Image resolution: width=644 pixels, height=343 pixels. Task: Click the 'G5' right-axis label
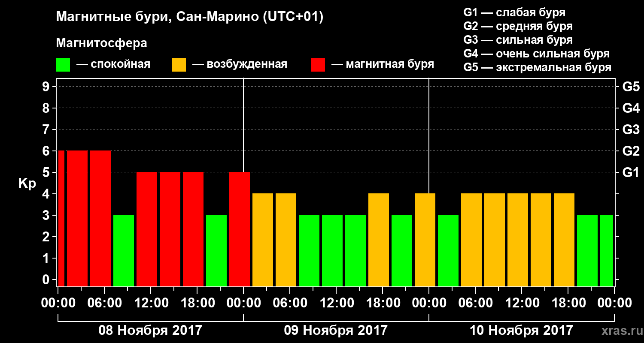pos(631,87)
